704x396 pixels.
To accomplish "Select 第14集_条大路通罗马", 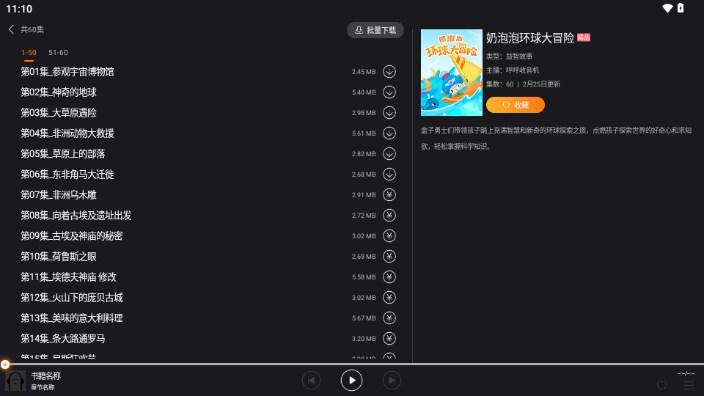I will 63,338.
